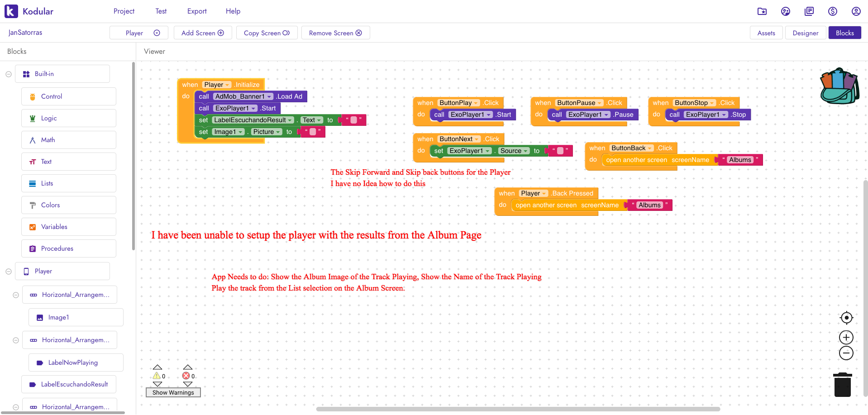Viewport: 868px width, 415px height.
Task: Open the Project menu
Action: click(124, 11)
